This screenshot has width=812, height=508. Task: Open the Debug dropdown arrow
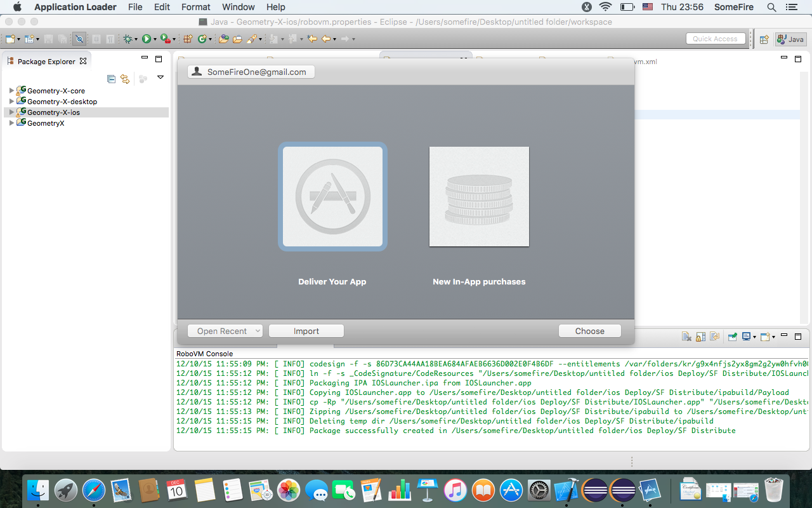[136, 39]
